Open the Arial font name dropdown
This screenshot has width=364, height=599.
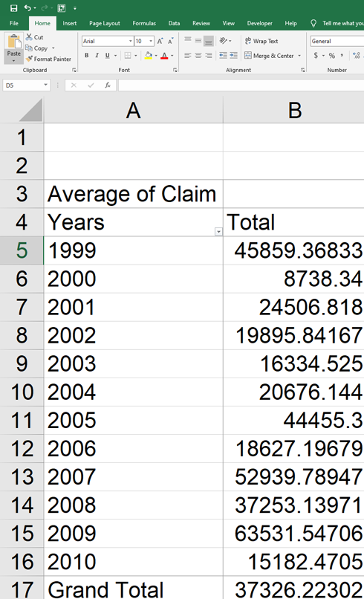click(x=130, y=41)
